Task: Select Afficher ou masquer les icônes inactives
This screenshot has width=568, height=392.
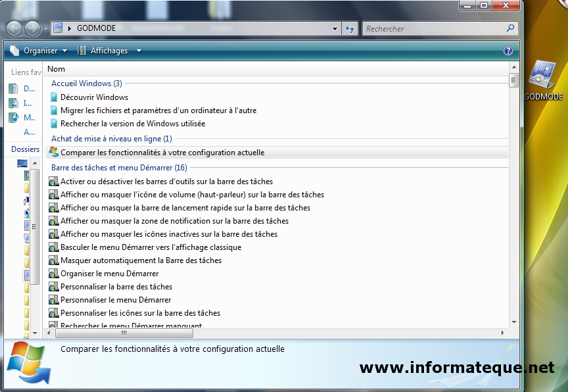Action: (x=169, y=234)
